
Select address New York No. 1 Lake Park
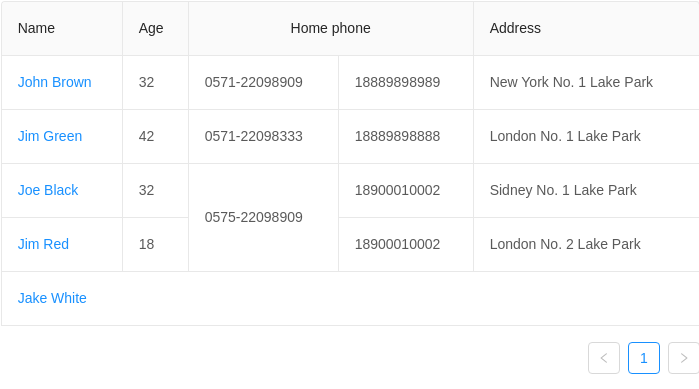(571, 82)
